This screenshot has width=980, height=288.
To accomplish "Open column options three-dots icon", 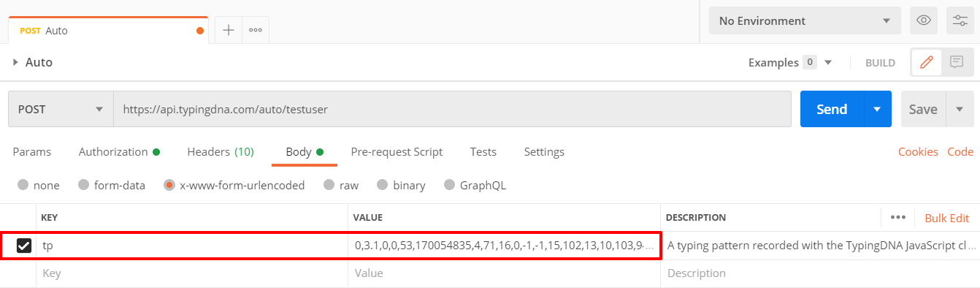I will (x=898, y=218).
